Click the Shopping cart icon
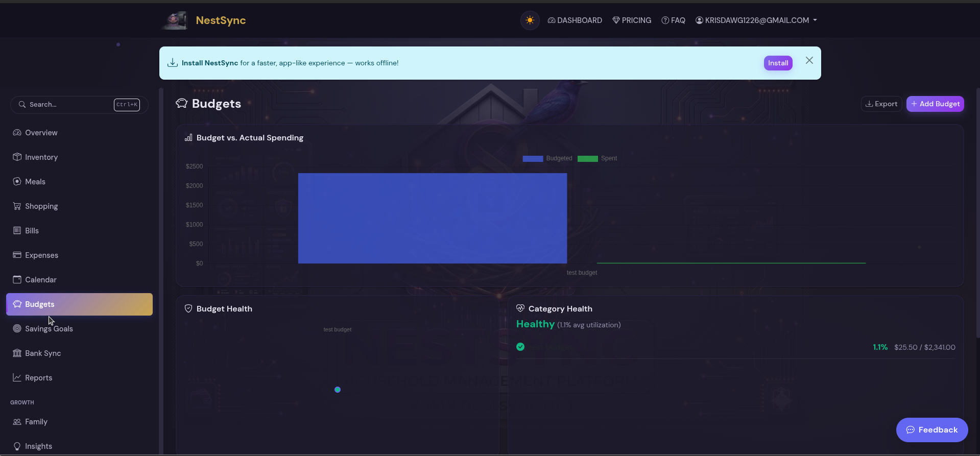 pos(17,206)
